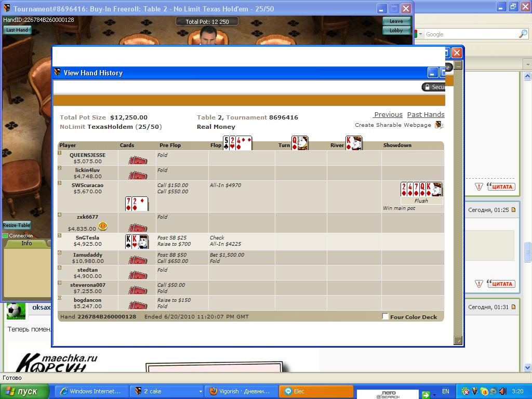
Task: Click the turn card Queen of diamonds
Action: tap(300, 143)
